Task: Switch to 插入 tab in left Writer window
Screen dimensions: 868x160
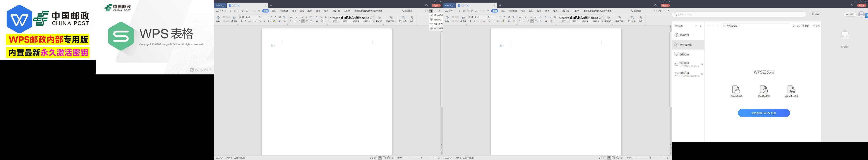Action: click(x=274, y=11)
